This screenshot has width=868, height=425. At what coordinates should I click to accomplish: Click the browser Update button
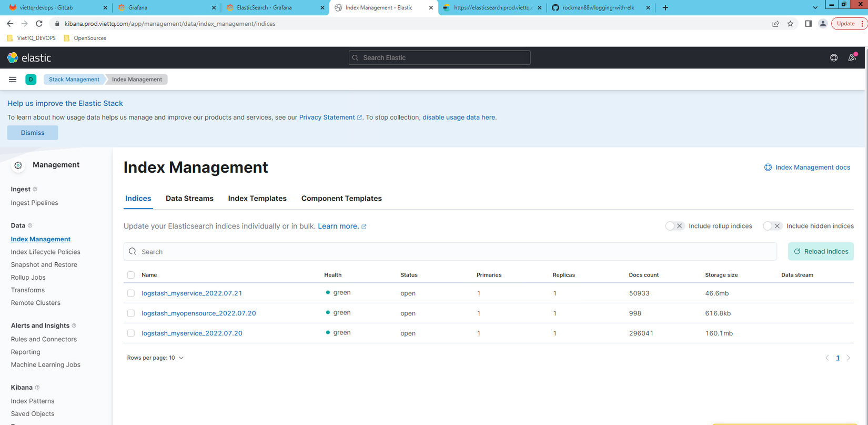[x=849, y=24]
